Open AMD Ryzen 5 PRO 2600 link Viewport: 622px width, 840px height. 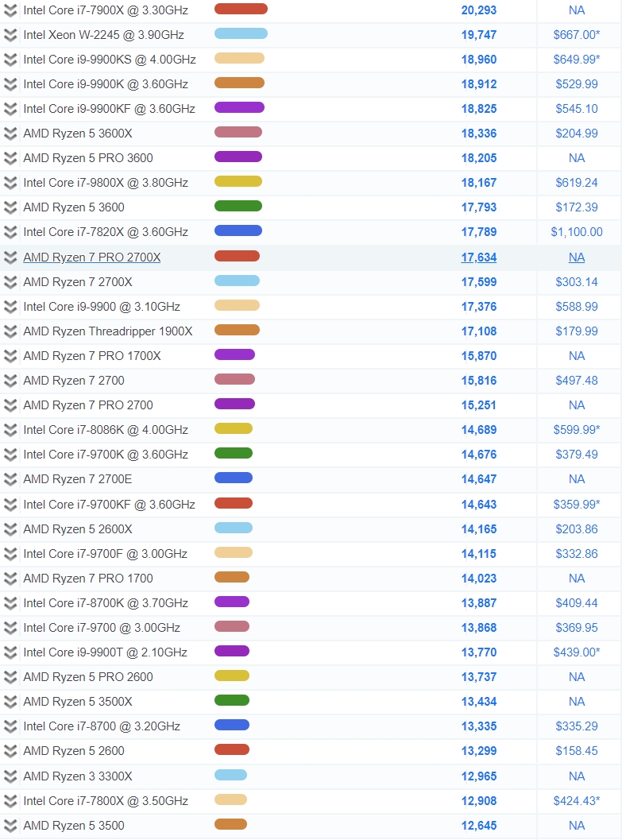coord(88,677)
